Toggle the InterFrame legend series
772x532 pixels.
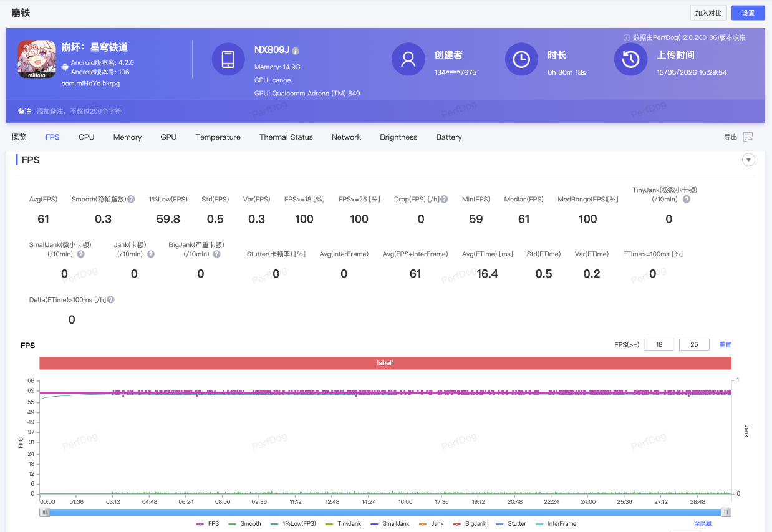(556, 524)
